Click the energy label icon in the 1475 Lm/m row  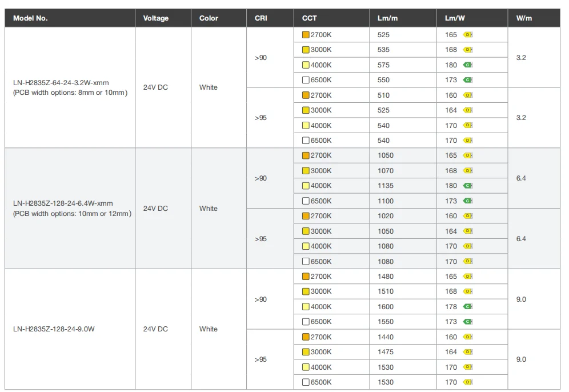coord(468,352)
